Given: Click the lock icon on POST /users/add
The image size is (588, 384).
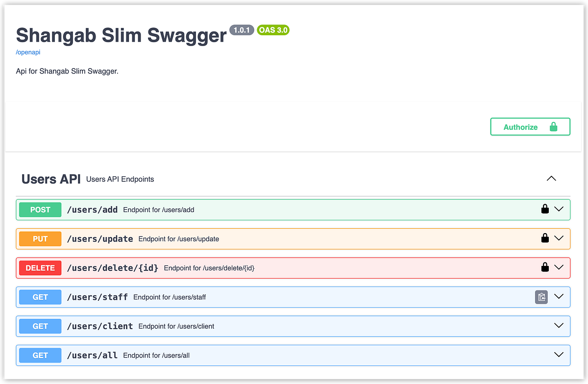Looking at the screenshot, I should 545,209.
